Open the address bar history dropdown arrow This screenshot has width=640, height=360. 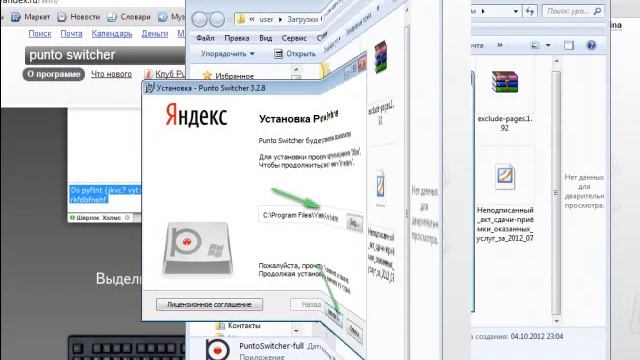point(516,11)
